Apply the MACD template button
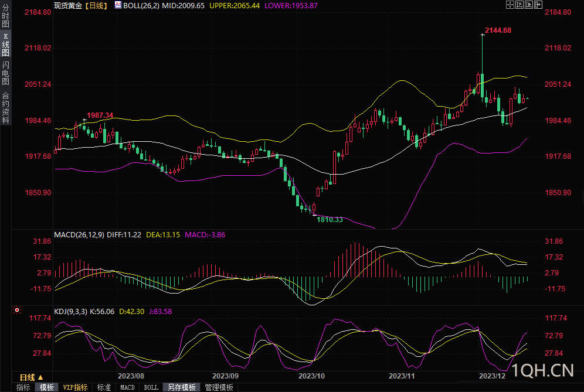Screen dimensions: 584x392 [x=127, y=387]
